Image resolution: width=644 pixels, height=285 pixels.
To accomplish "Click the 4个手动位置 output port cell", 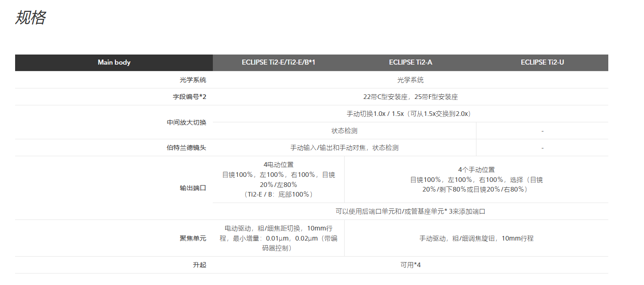I will click(476, 179).
